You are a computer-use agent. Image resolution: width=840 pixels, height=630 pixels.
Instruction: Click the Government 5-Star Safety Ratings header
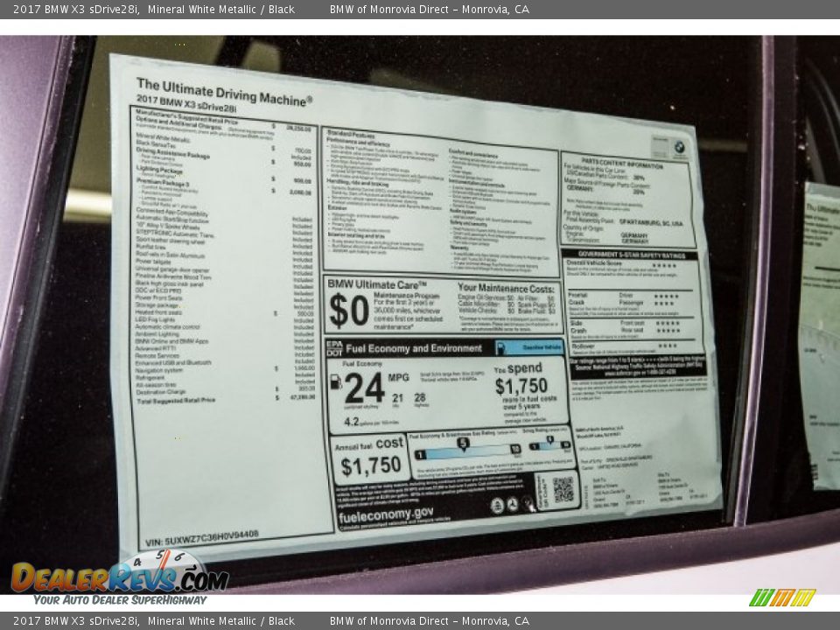630,255
